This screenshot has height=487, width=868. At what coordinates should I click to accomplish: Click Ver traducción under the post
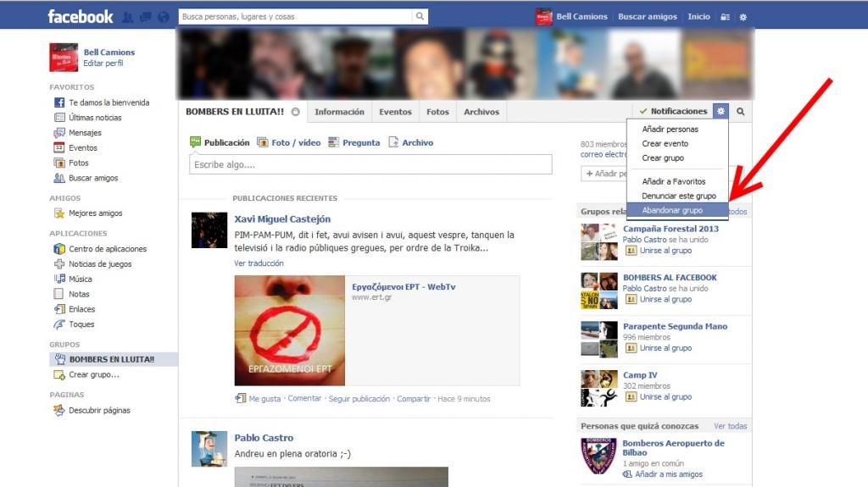[x=259, y=263]
